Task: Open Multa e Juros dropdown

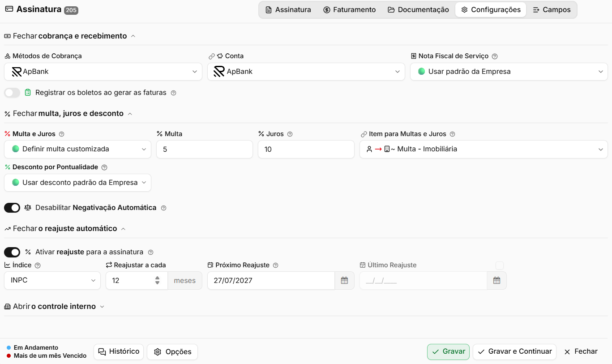Action: (77, 149)
